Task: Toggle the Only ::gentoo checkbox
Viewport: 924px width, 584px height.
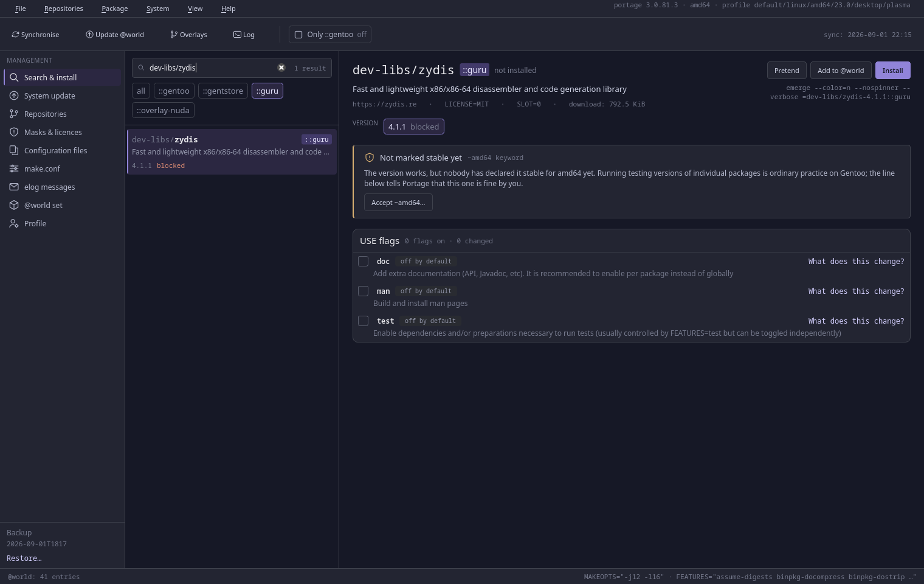Action: click(x=298, y=35)
